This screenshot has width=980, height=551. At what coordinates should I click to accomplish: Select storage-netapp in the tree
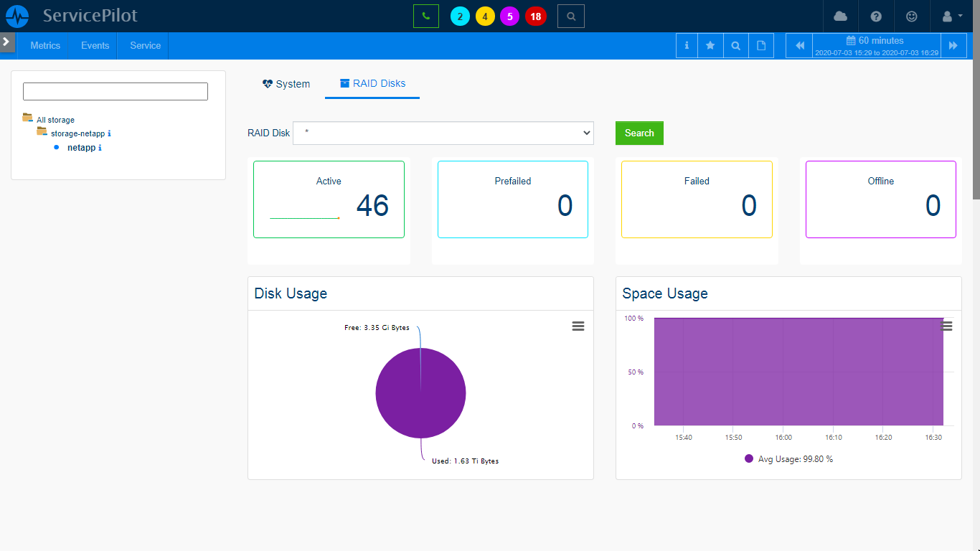pos(78,133)
